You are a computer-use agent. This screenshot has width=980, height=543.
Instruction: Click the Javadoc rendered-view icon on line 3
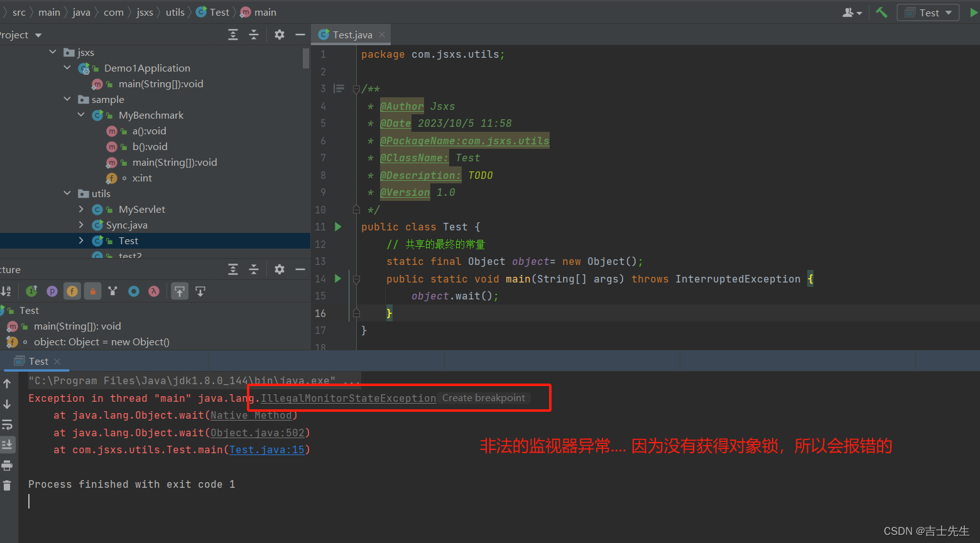[339, 89]
